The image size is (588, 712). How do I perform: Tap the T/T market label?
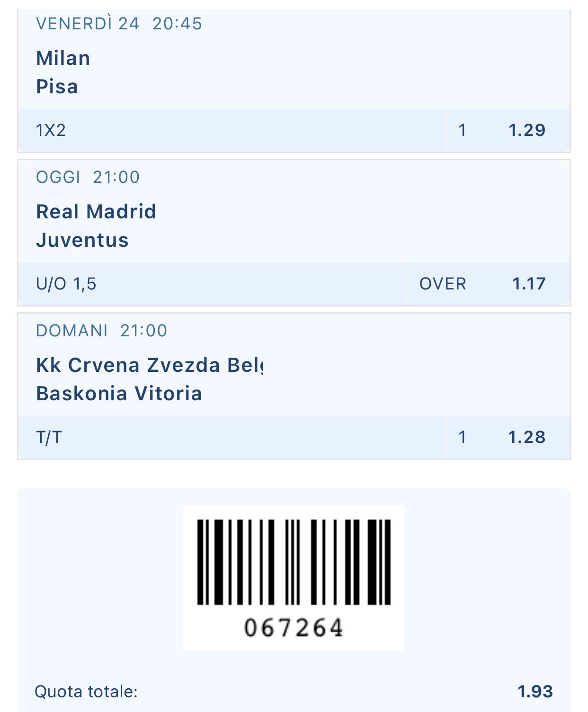(x=49, y=437)
